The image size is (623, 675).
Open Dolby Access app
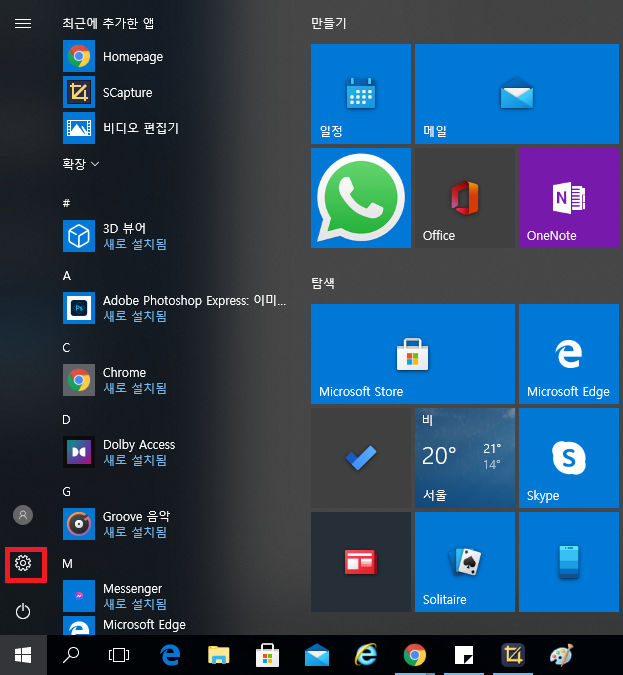click(119, 452)
